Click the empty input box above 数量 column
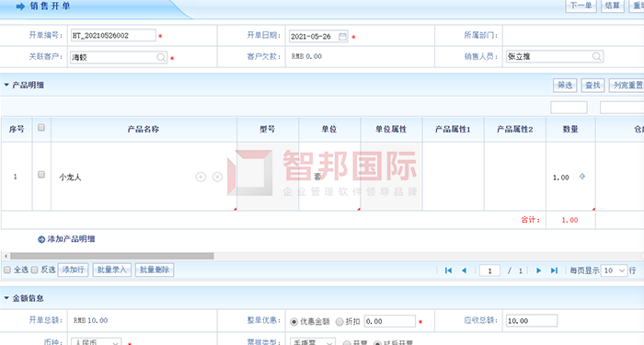 click(569, 108)
